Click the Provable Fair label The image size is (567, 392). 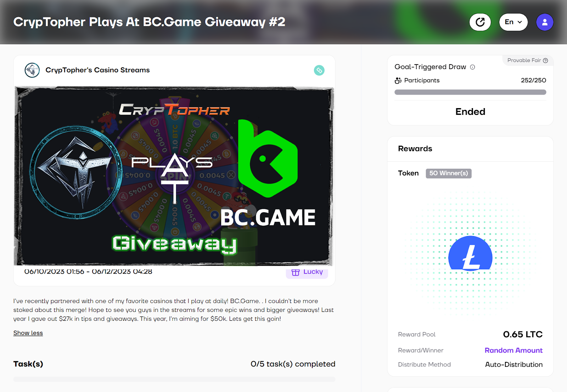pyautogui.click(x=524, y=61)
